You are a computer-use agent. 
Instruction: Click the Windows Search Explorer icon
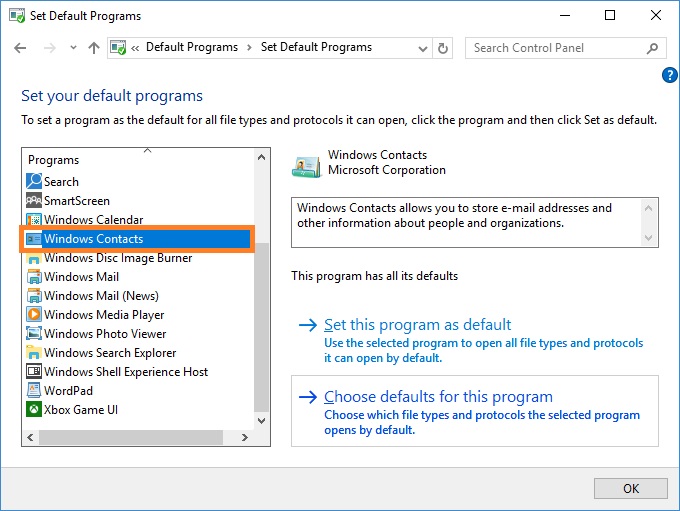click(x=34, y=353)
